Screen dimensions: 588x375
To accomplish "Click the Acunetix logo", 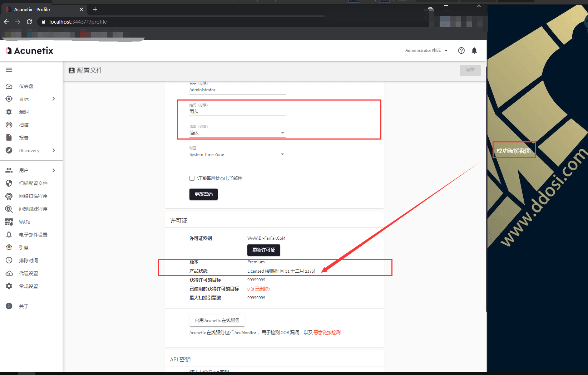I will tap(29, 50).
